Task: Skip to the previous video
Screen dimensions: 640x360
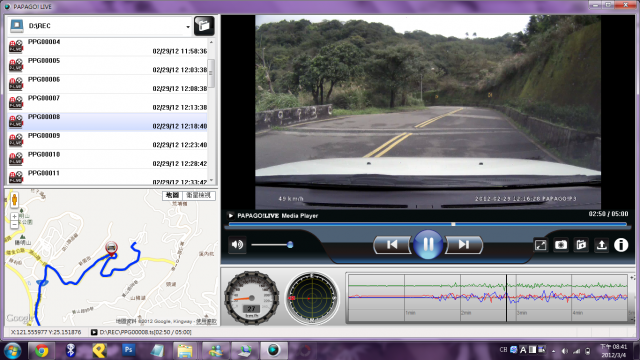Action: pos(392,244)
